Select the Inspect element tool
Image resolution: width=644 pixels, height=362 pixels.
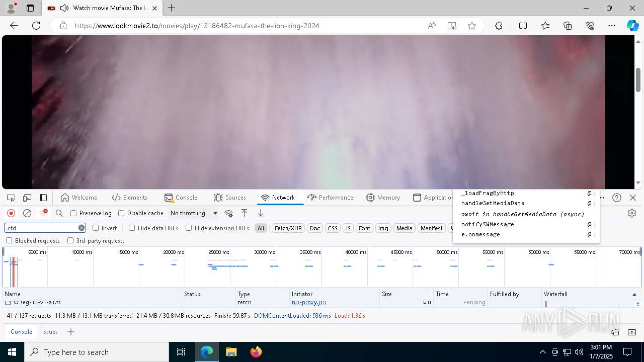(x=11, y=198)
